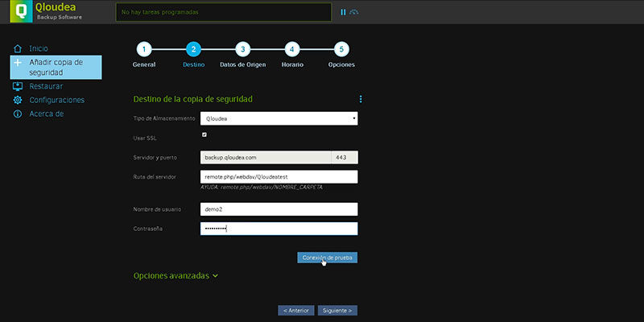The width and height of the screenshot is (644, 322).
Task: Open the Configuraciones menu entry
Action: (56, 100)
